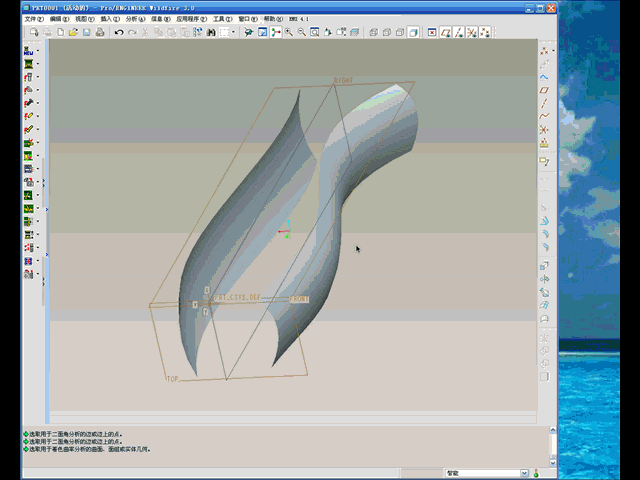The width and height of the screenshot is (640, 480).
Task: Open the 分析(A) menu
Action: click(x=135, y=19)
